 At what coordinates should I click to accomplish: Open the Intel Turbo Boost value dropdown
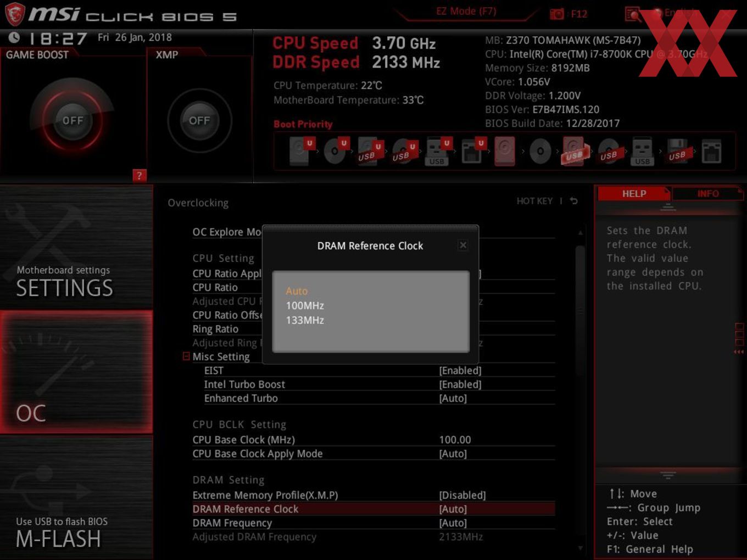(x=460, y=384)
